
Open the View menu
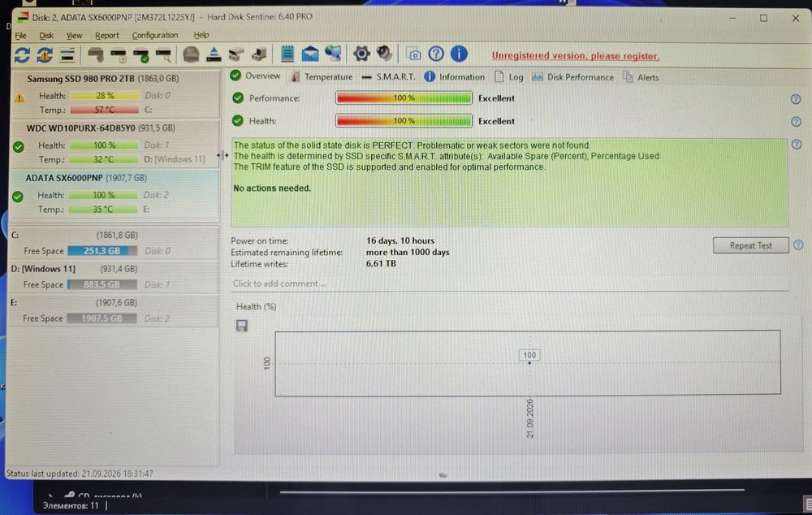[74, 35]
